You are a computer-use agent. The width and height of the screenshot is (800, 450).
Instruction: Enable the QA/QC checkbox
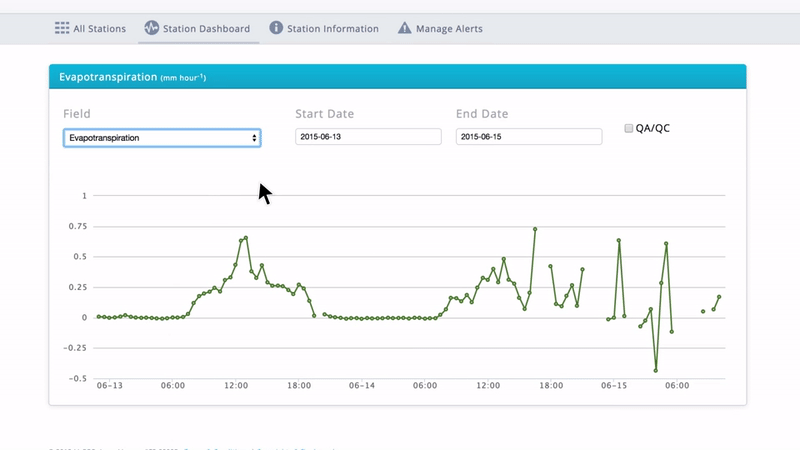(629, 128)
